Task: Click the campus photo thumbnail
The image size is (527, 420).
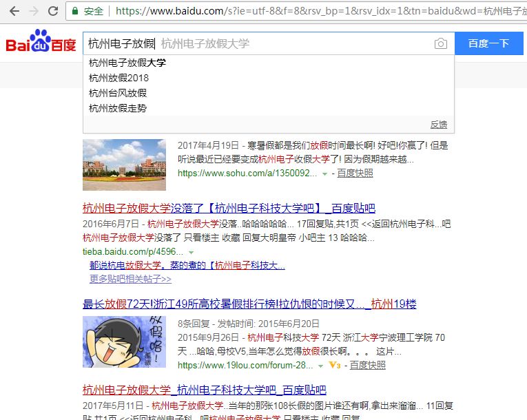Action: tap(125, 165)
